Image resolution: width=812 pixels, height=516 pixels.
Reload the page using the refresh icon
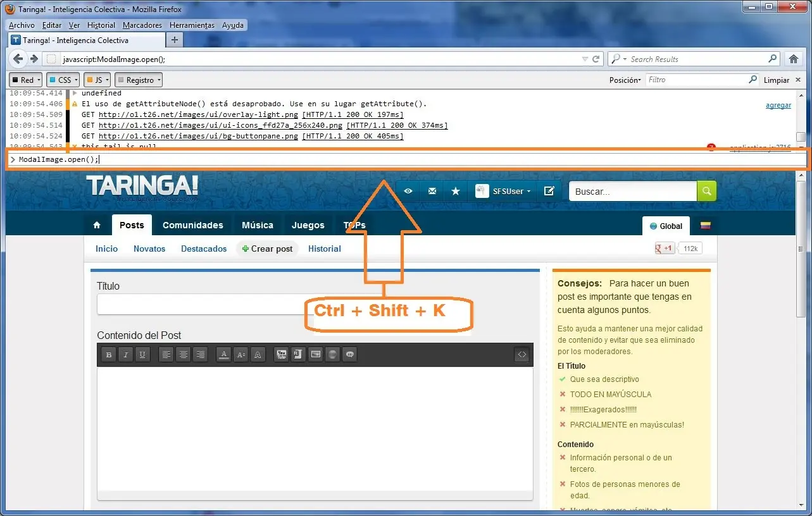(x=596, y=59)
